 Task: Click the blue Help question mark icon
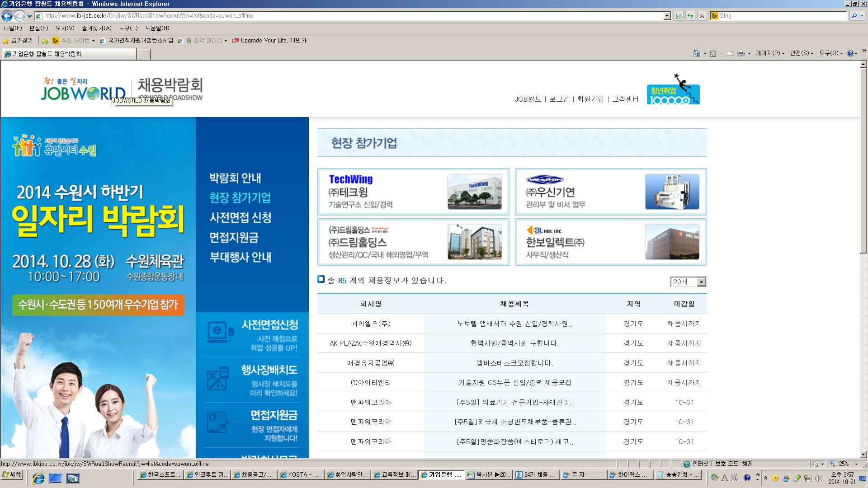850,53
